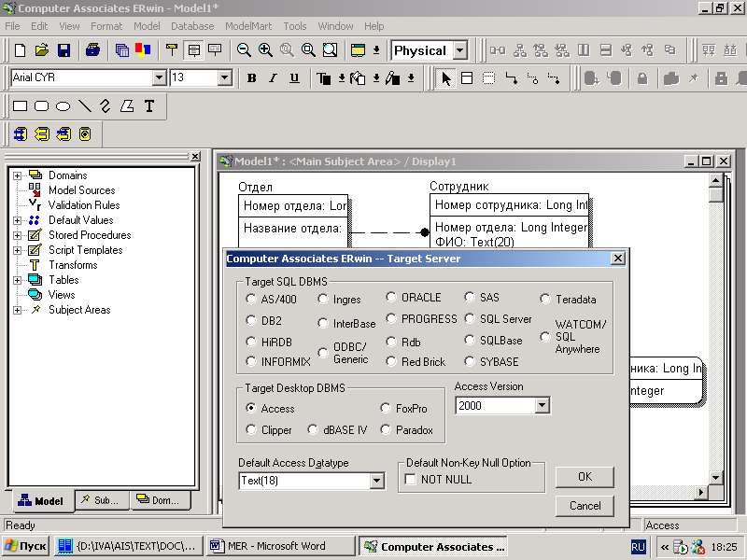Select the Teradata radio button
747x560 pixels.
pyautogui.click(x=545, y=299)
